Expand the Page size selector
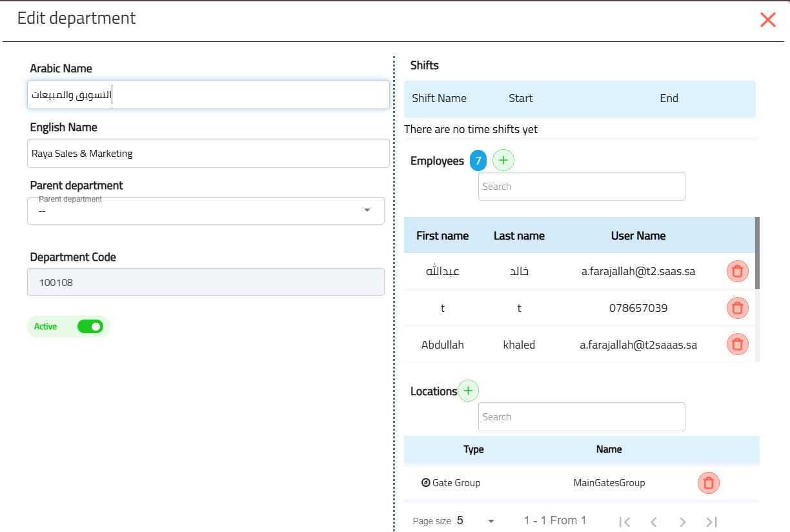Image resolution: width=790 pixels, height=532 pixels. pyautogui.click(x=476, y=521)
